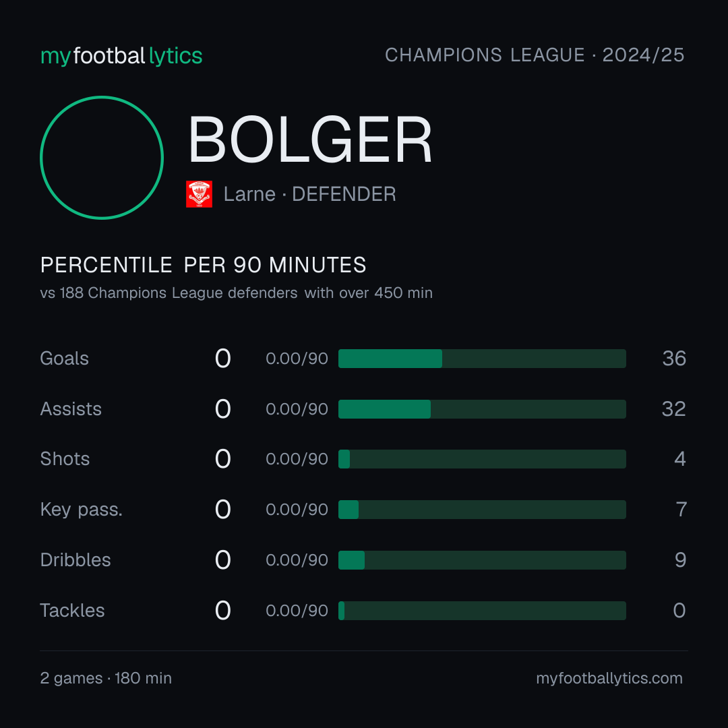Viewport: 728px width, 728px height.
Task: Click the Key pass. percentile bar
Action: (482, 510)
